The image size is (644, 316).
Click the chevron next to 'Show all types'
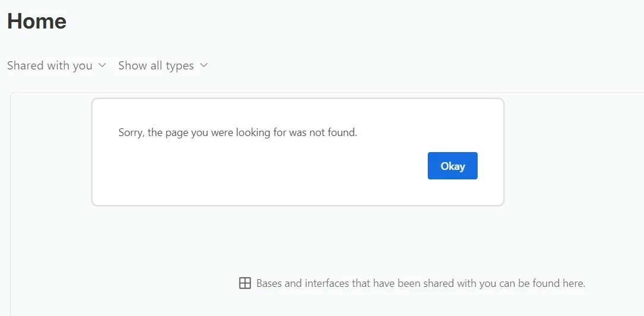point(204,65)
